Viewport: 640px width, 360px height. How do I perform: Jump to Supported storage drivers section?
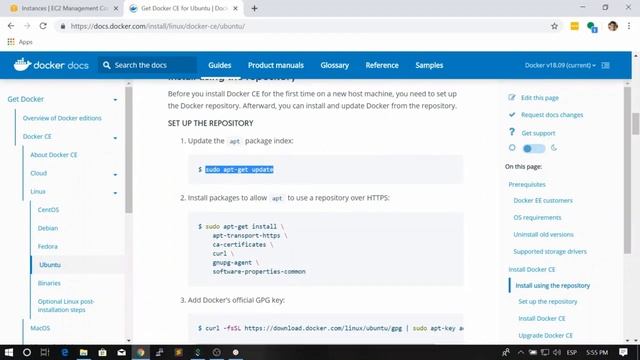[x=550, y=252]
